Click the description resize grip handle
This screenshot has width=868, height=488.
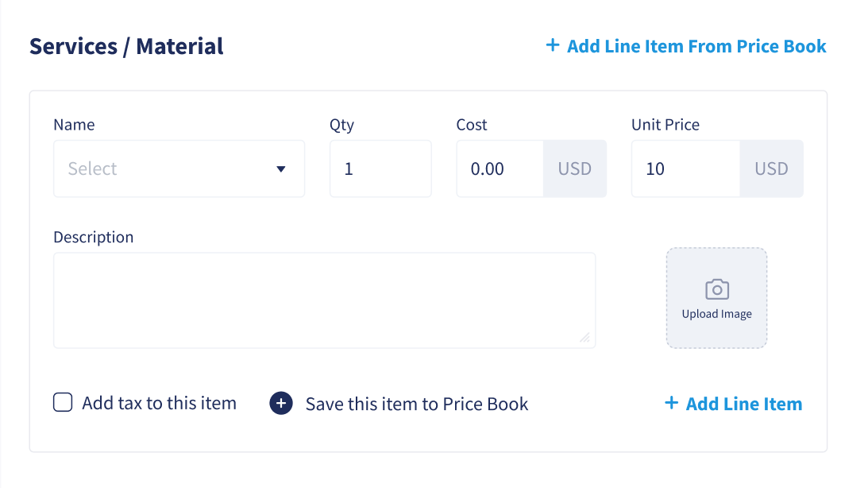pos(584,337)
